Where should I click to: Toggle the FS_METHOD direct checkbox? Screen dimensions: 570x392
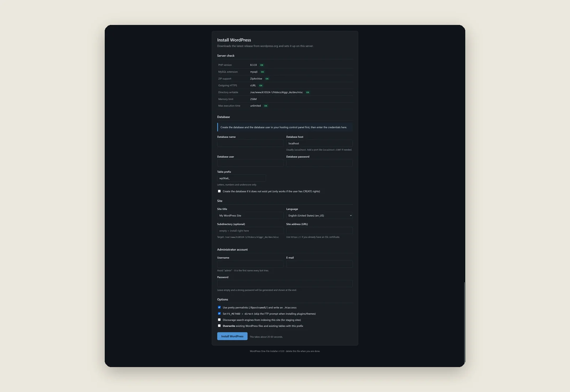click(x=219, y=314)
